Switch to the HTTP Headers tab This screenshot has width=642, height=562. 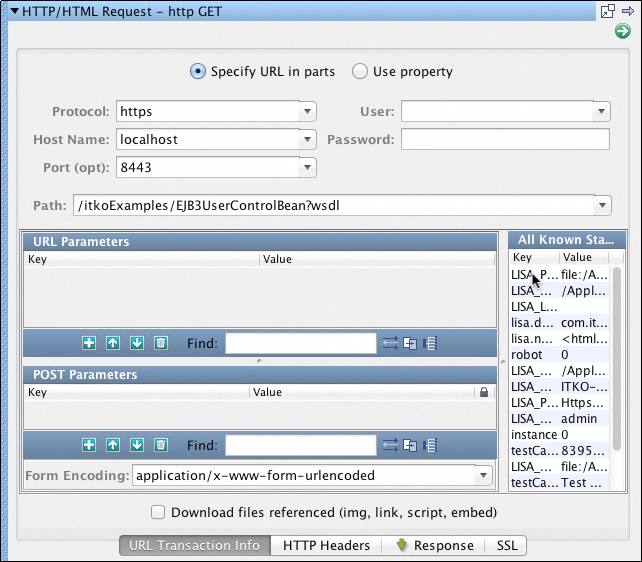[x=326, y=546]
